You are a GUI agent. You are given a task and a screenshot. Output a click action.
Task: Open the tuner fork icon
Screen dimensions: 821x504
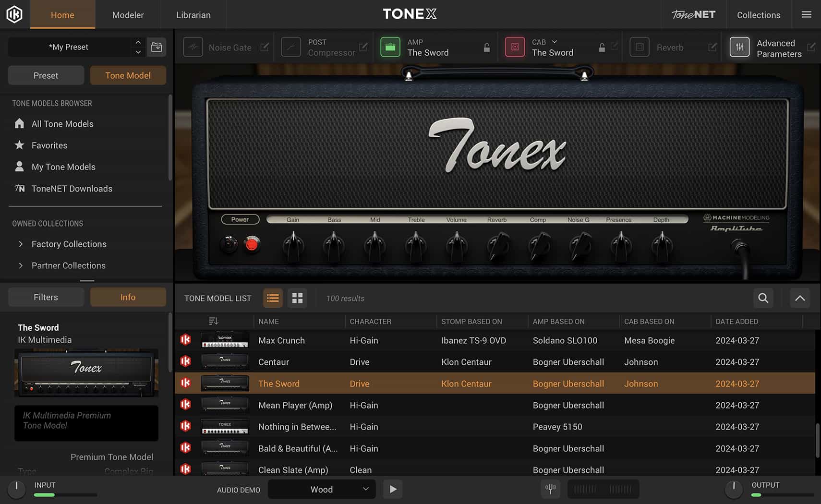click(x=551, y=489)
